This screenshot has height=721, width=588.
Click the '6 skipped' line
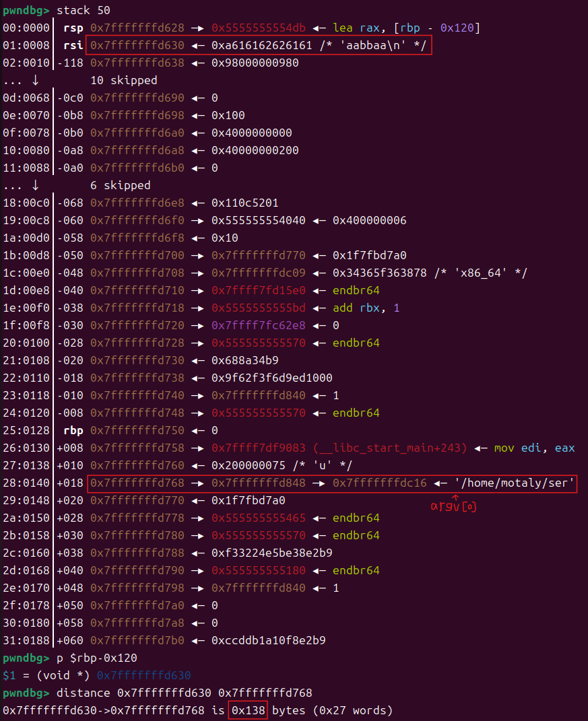pyautogui.click(x=120, y=185)
